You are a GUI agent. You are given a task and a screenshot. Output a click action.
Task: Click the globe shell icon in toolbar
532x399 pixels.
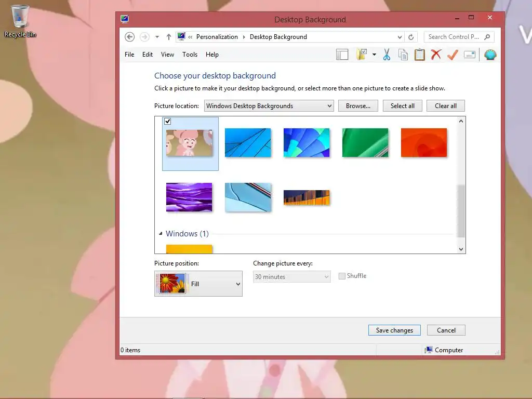pos(490,54)
